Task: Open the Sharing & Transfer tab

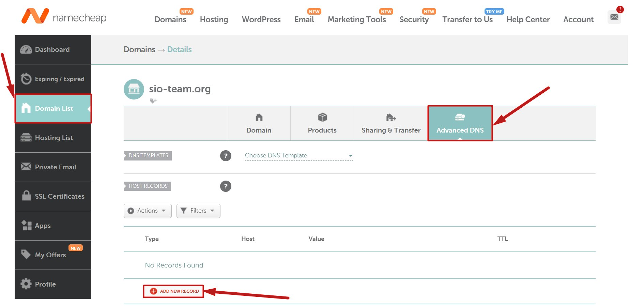Action: pos(391,123)
